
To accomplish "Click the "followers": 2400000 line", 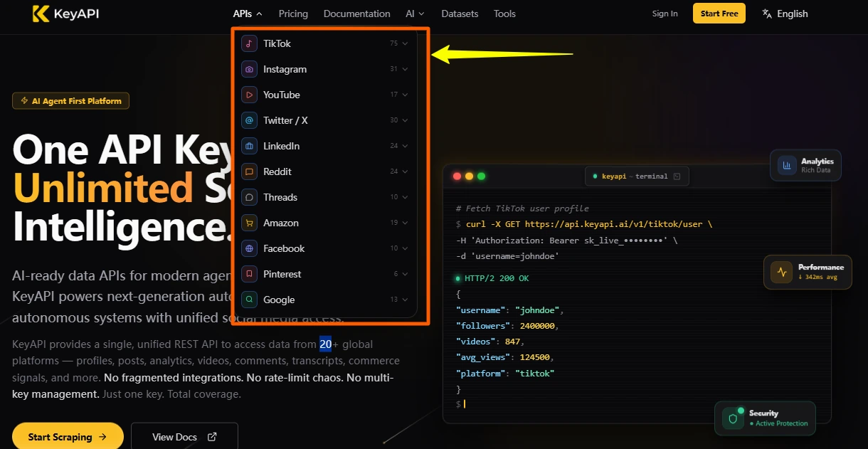I will click(x=507, y=326).
